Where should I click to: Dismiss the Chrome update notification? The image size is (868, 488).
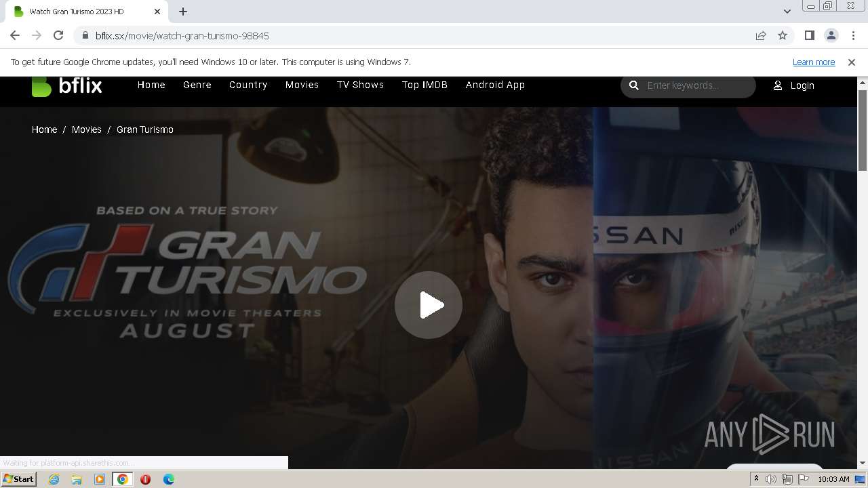click(x=852, y=62)
